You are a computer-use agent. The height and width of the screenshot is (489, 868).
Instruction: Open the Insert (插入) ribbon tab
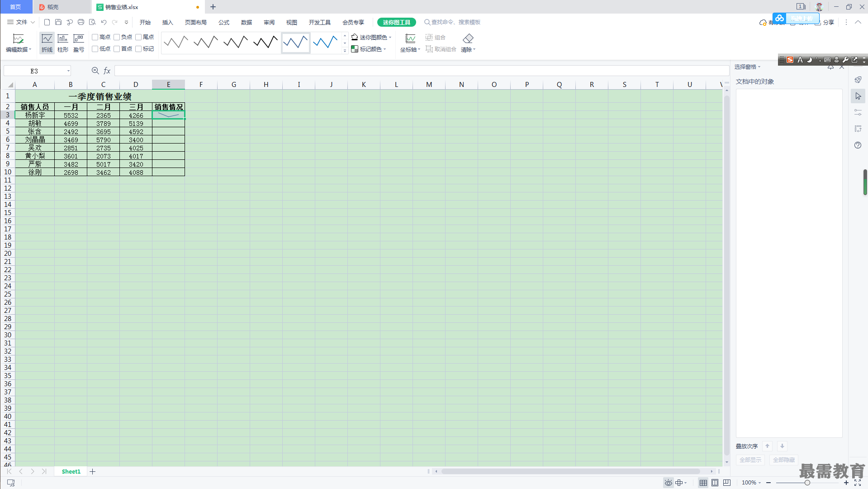tap(168, 22)
